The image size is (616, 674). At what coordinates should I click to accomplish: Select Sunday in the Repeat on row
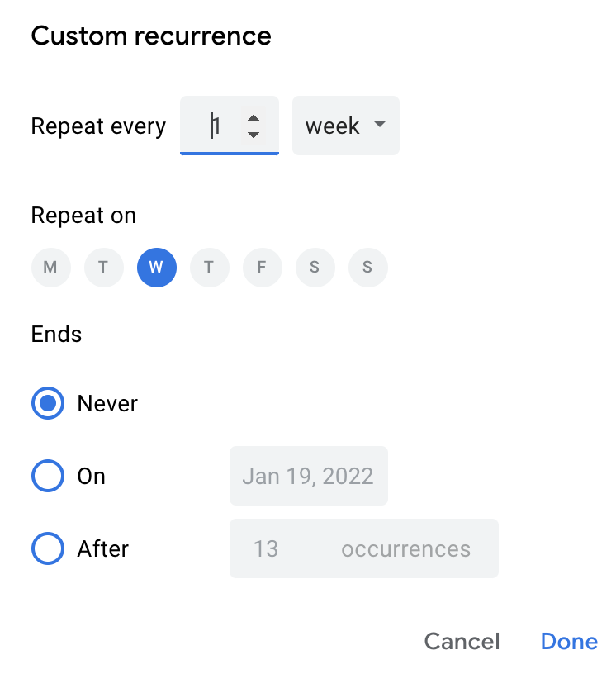367,267
